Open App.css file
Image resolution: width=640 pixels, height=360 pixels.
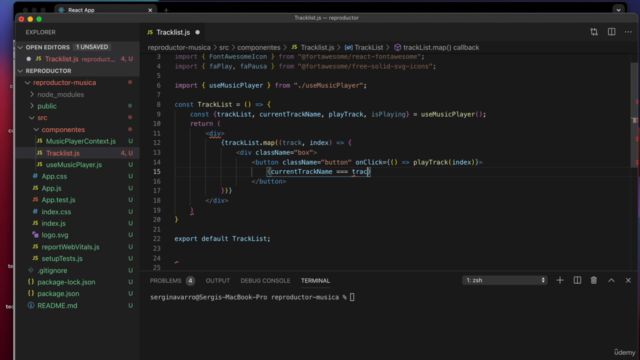54,176
